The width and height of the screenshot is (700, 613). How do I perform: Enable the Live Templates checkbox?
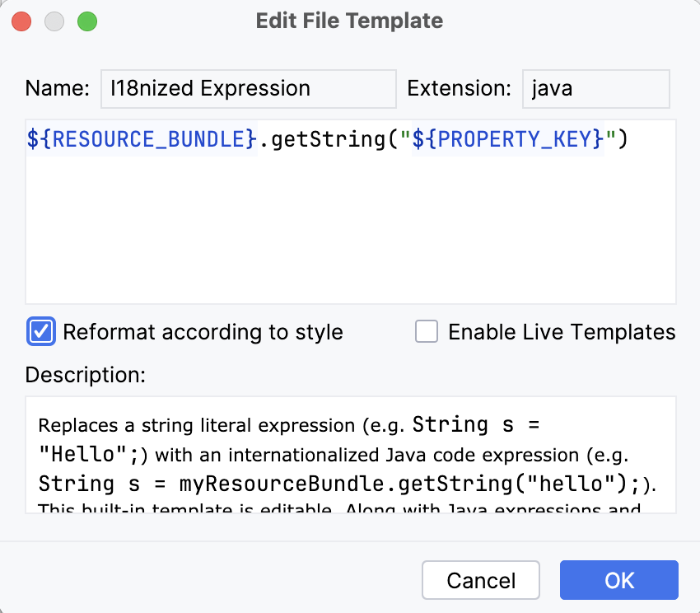tap(426, 331)
